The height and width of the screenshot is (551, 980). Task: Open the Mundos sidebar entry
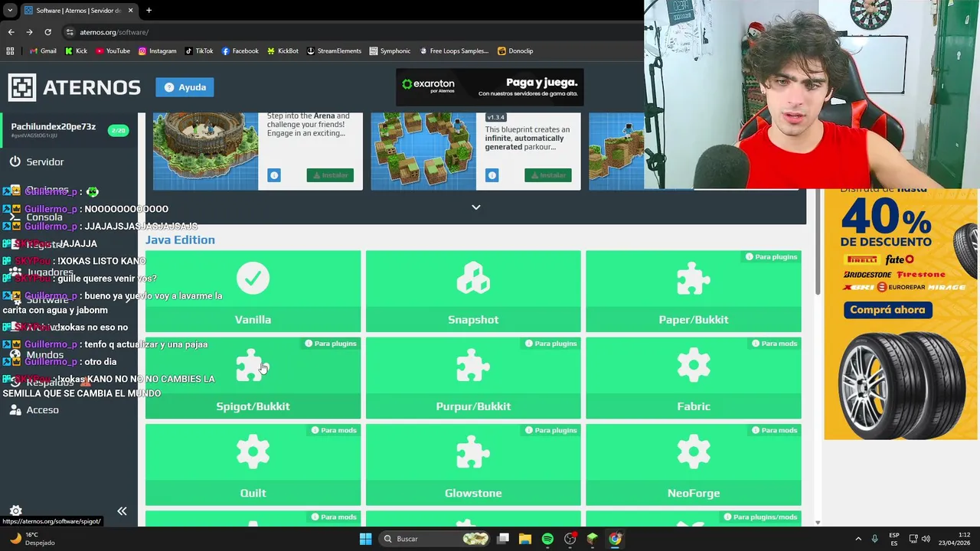point(36,355)
